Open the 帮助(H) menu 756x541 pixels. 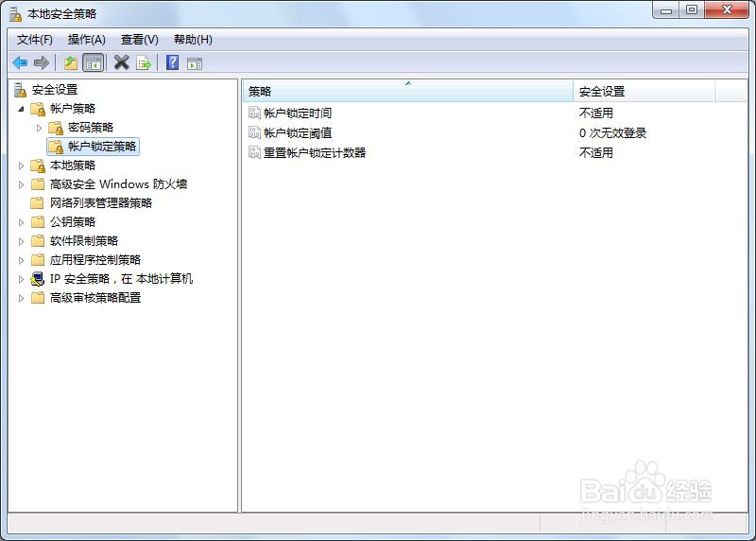point(193,40)
